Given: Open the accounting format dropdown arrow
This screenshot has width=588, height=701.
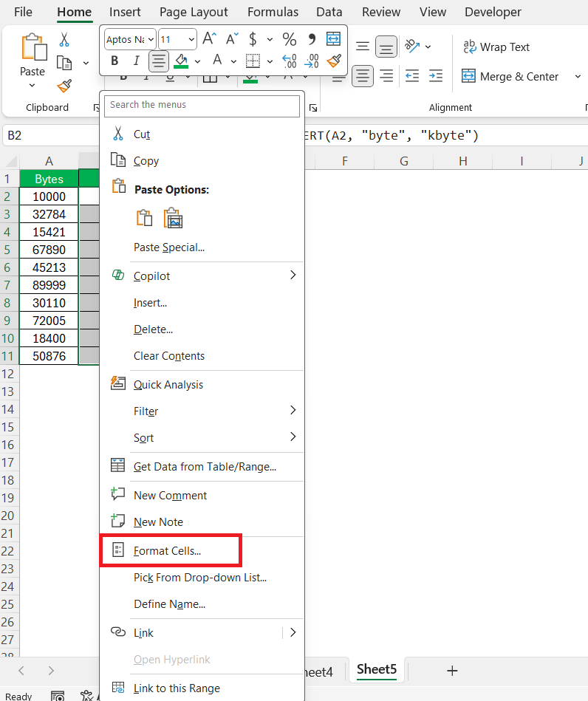Looking at the screenshot, I should [270, 39].
